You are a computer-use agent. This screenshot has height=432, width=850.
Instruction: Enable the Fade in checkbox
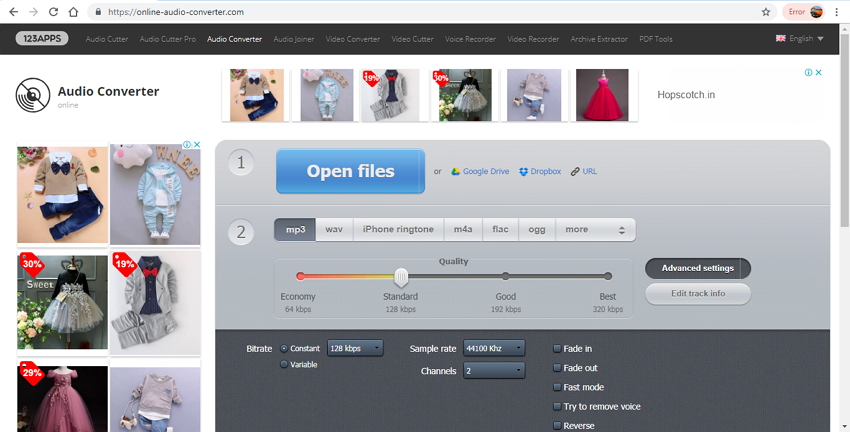(x=557, y=349)
